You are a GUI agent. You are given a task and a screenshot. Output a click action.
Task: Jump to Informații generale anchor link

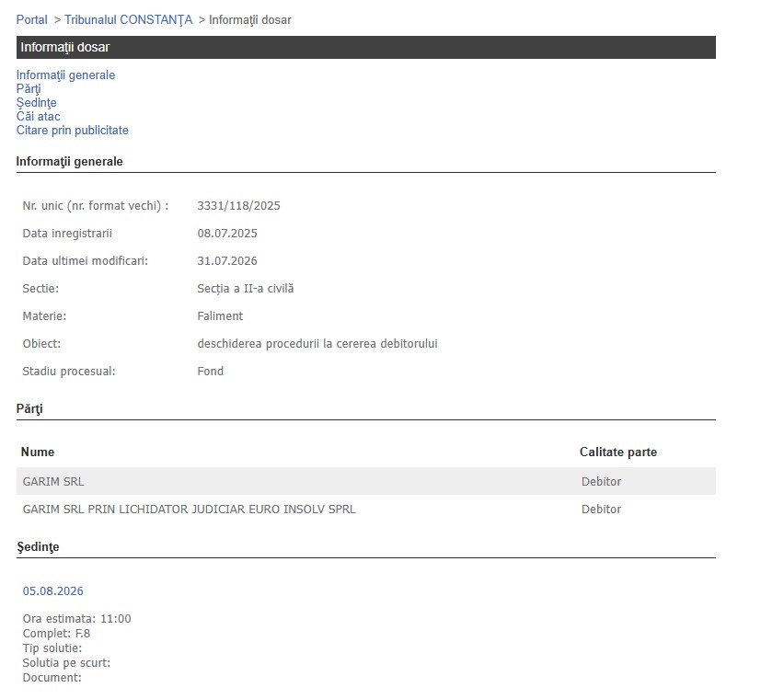pyautogui.click(x=65, y=74)
